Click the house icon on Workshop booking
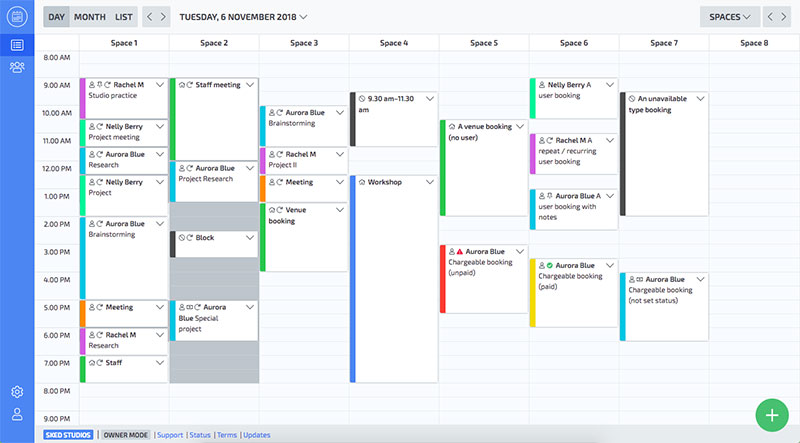 coord(362,182)
